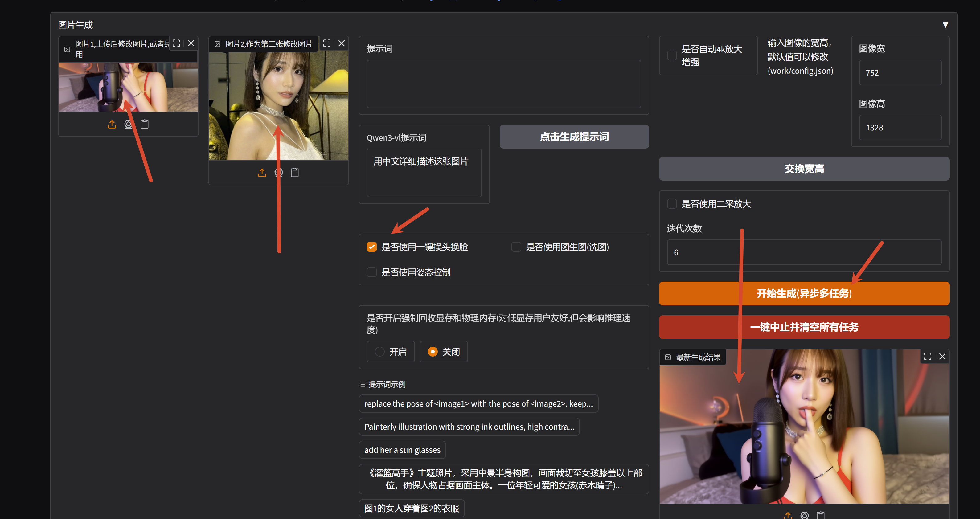Screen dimensions: 980x519
Task: Click upload icon under image 2
Action: 262,173
